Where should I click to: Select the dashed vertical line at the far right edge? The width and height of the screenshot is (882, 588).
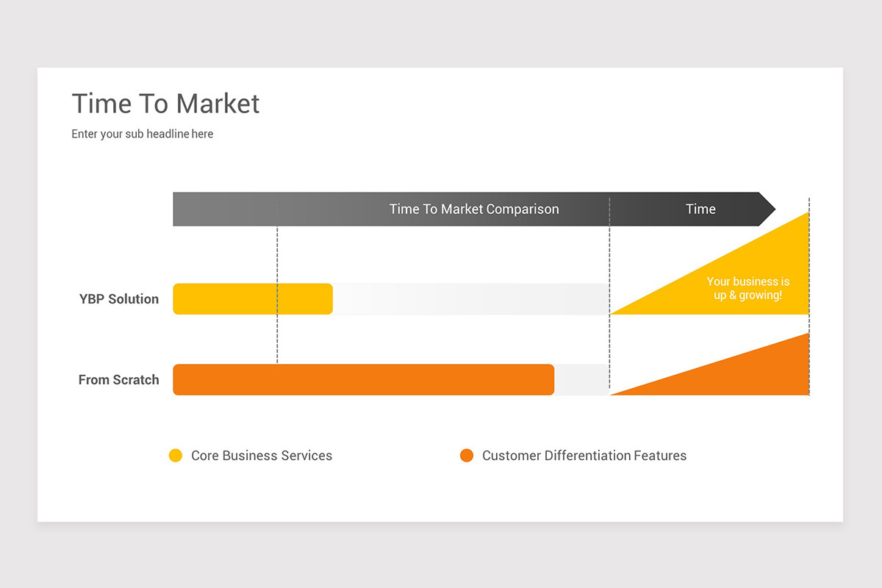[809, 296]
